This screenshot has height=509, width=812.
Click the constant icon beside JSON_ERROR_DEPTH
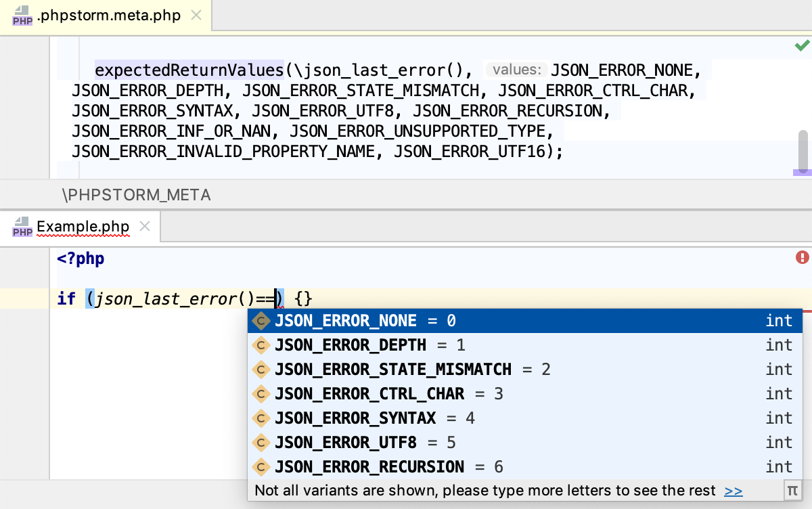coord(261,345)
